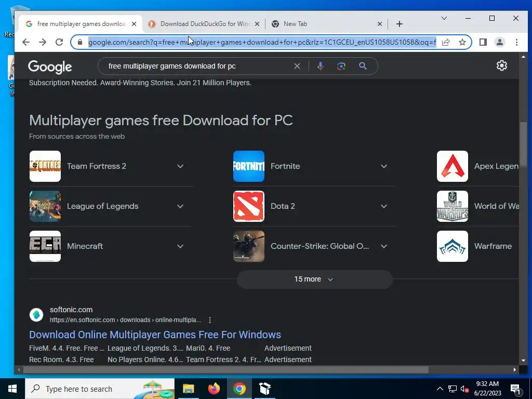Launch Firefox from the taskbar
The height and width of the screenshot is (399, 532).
[x=214, y=389]
